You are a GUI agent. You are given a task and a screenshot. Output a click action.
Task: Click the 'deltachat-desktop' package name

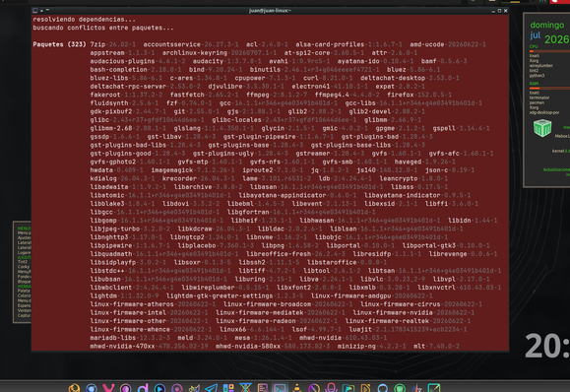(x=393, y=78)
